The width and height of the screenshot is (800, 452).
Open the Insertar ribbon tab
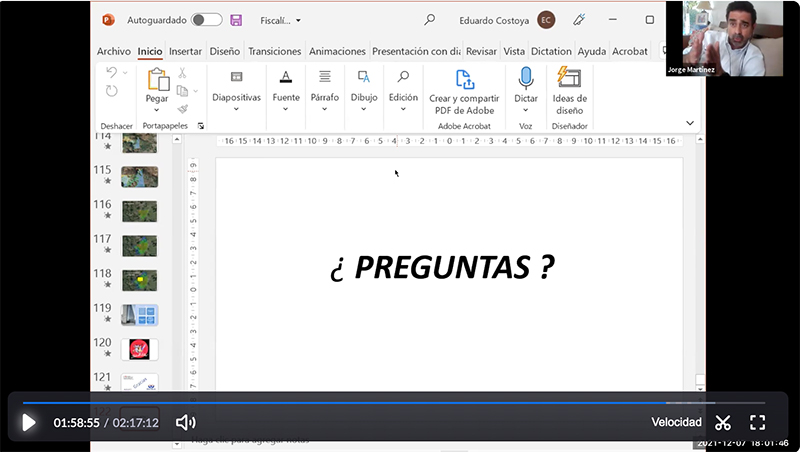(185, 51)
